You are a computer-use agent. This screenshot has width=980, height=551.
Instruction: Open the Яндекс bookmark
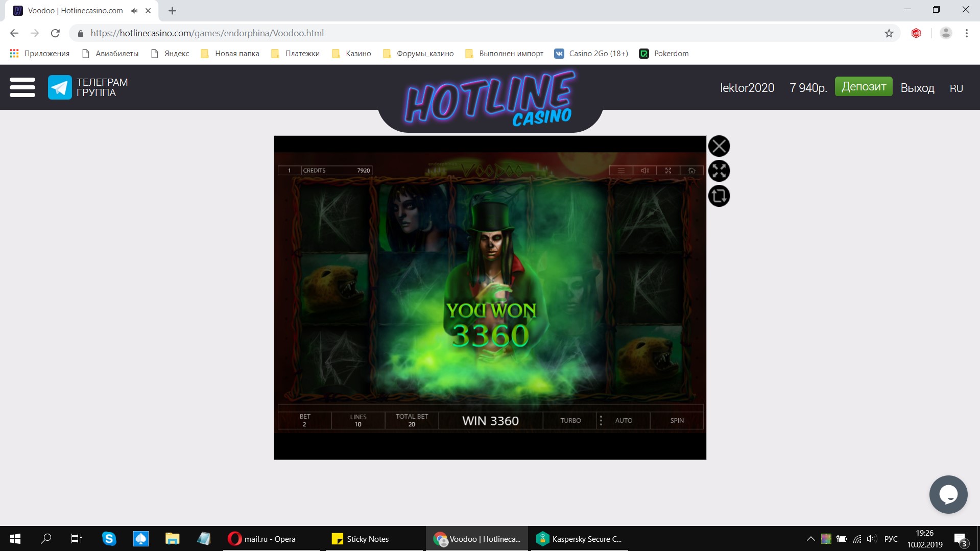coord(170,54)
